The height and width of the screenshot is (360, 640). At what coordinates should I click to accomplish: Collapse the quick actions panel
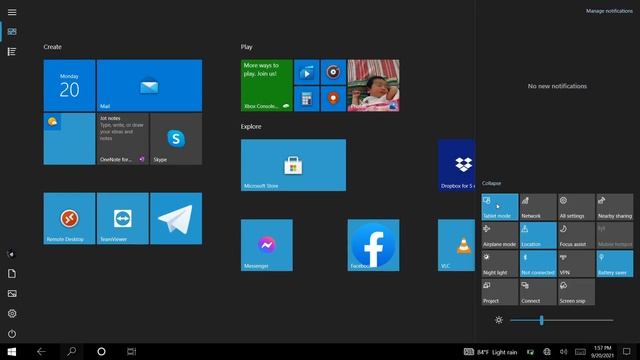click(491, 183)
